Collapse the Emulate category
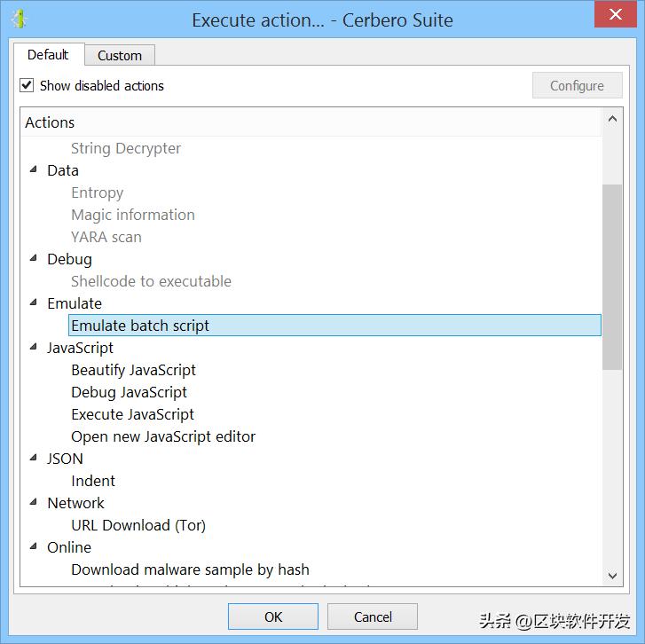645x644 pixels. 34,302
